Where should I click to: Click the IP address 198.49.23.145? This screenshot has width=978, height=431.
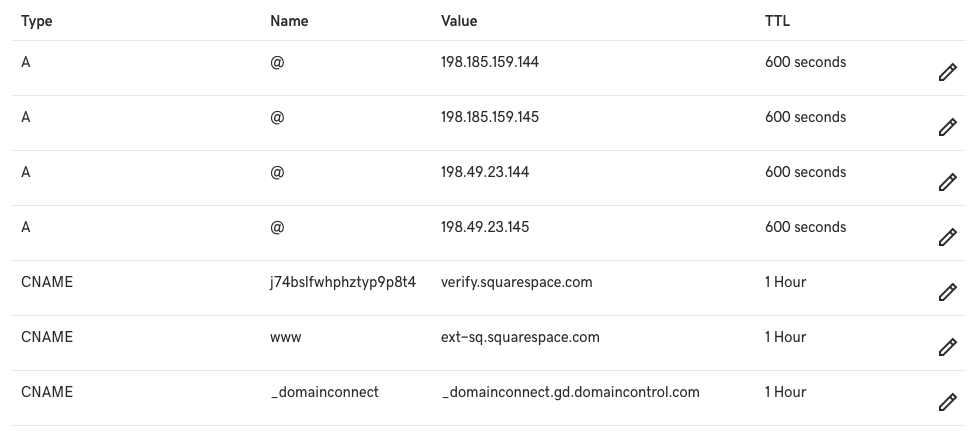pyautogui.click(x=484, y=227)
